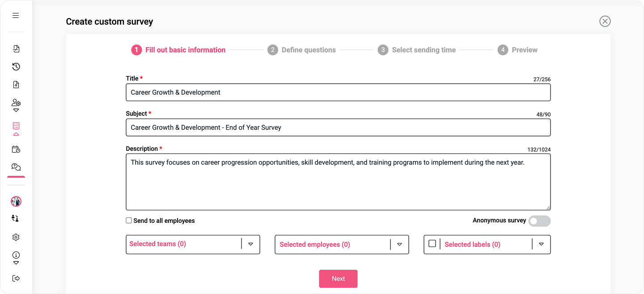This screenshot has width=644, height=294.
Task: Go to the Define questions step
Action: click(x=308, y=50)
